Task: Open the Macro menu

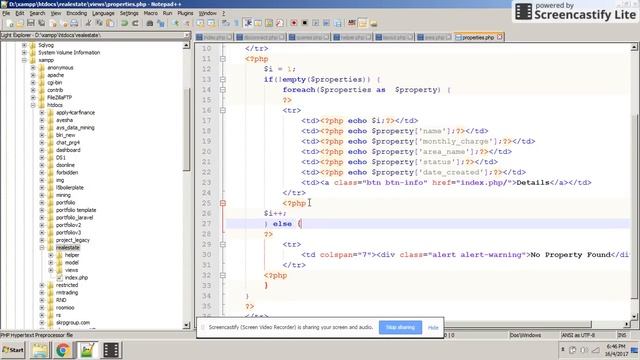Action: [x=151, y=13]
